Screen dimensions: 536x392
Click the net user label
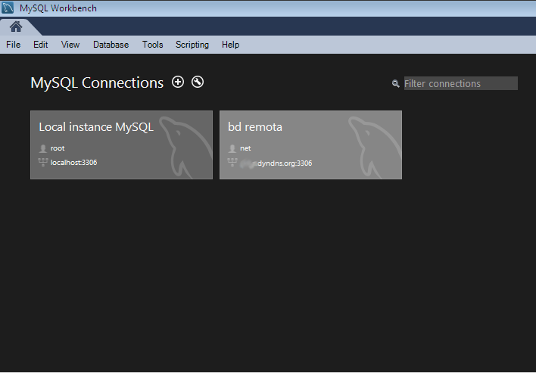point(245,148)
